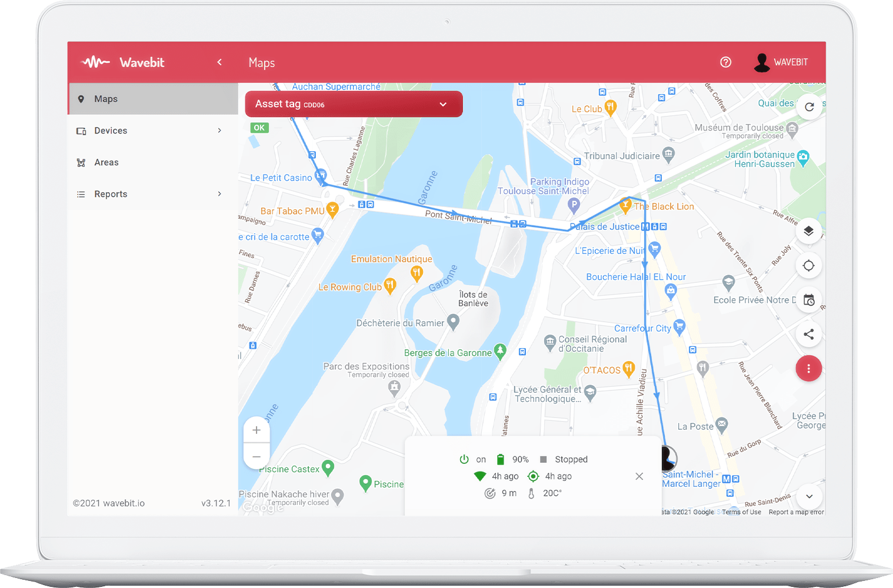This screenshot has width=893, height=588.
Task: Click the Le Rowing Club pin
Action: click(390, 286)
